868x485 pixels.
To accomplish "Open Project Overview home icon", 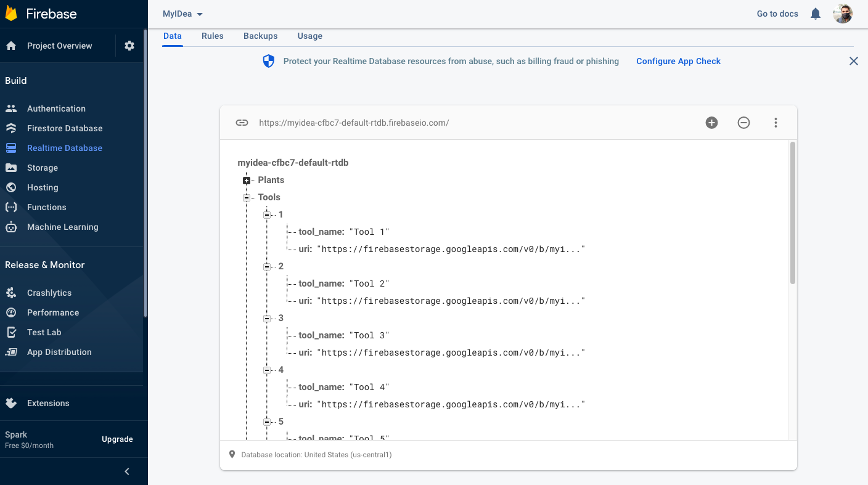I will tap(11, 46).
